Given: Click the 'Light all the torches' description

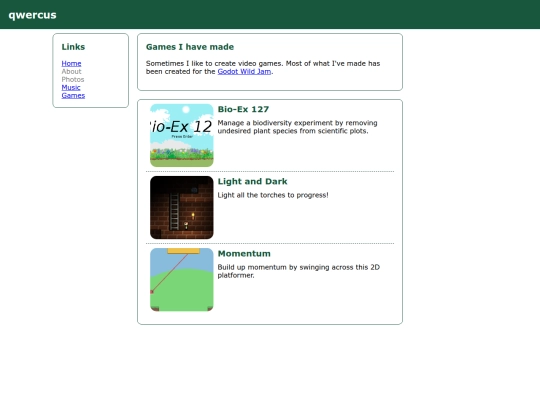Looking at the screenshot, I should point(273,195).
